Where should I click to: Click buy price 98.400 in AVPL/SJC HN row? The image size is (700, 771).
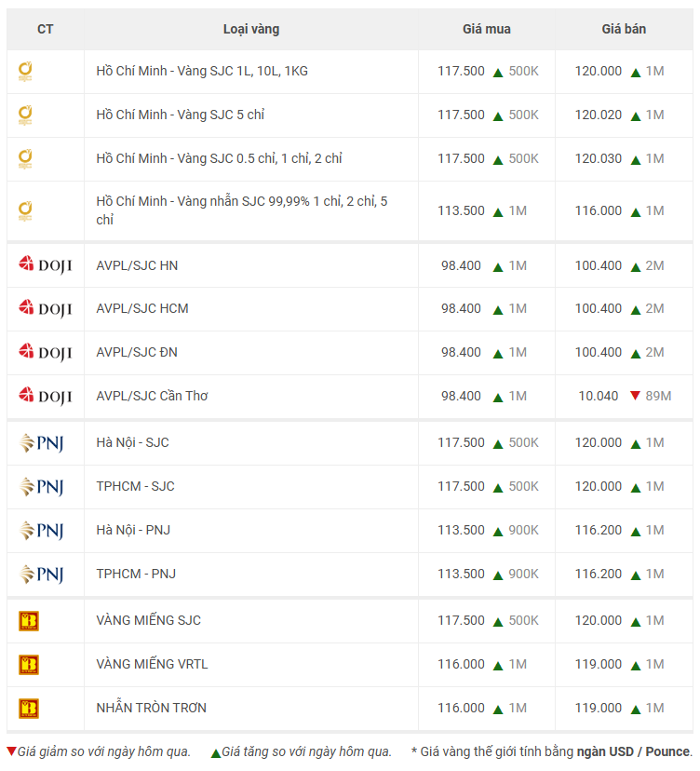click(461, 266)
